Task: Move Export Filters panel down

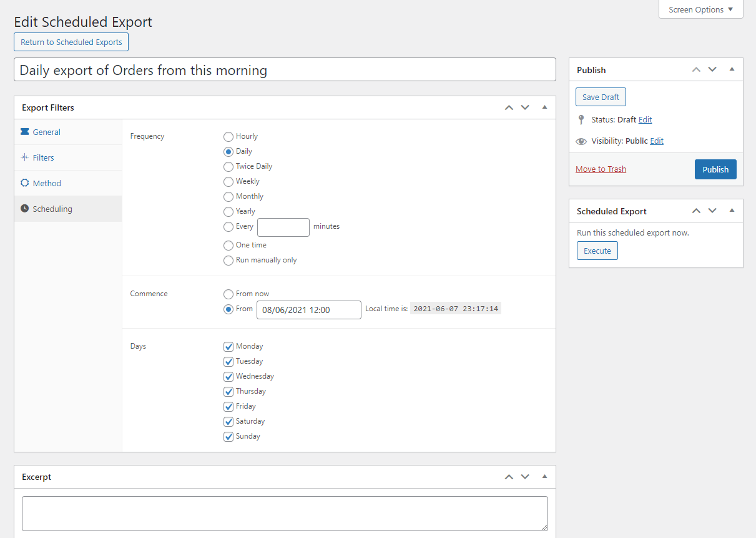Action: coord(525,107)
